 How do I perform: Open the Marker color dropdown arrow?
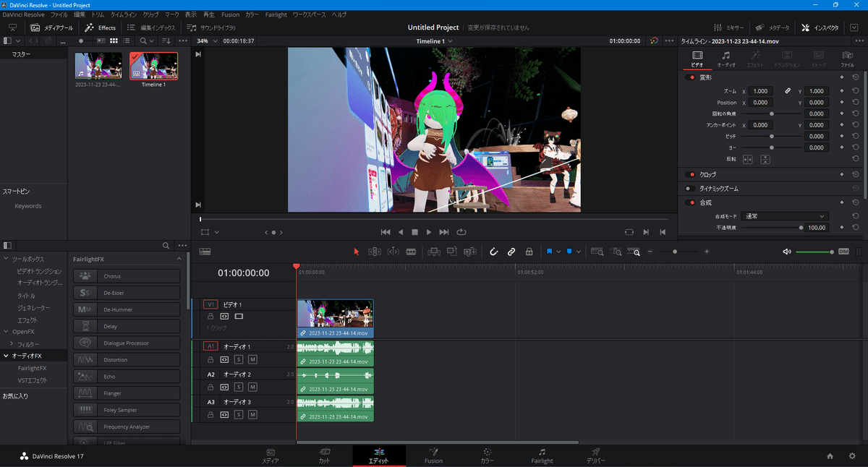[x=579, y=252]
